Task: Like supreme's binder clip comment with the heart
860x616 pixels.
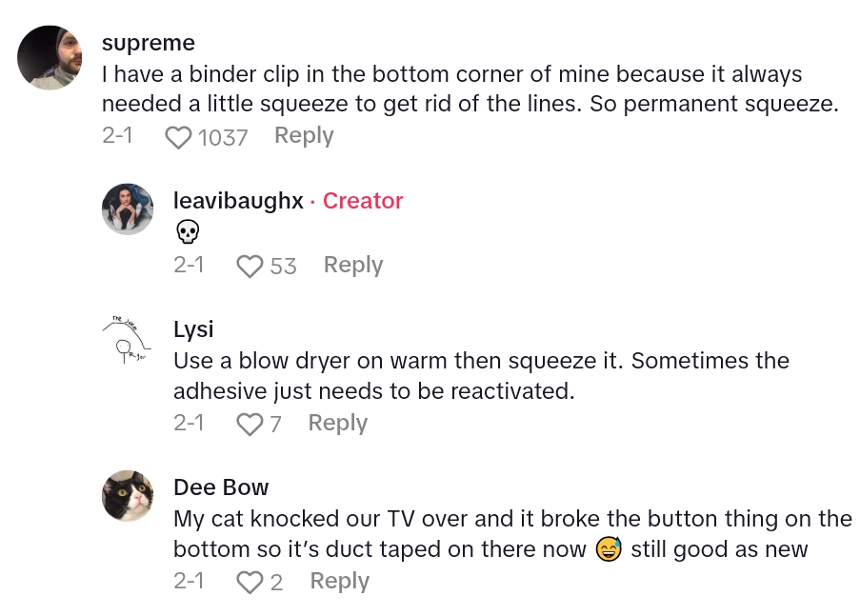Action: click(178, 138)
